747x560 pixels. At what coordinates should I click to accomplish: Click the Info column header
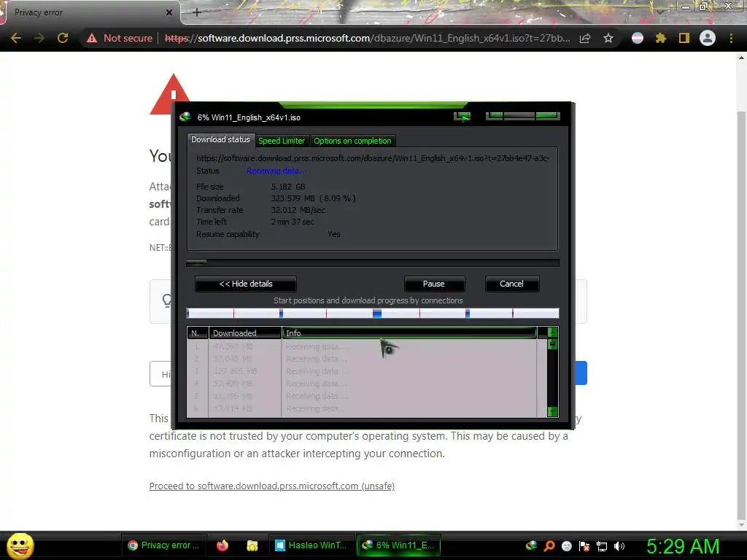point(409,332)
